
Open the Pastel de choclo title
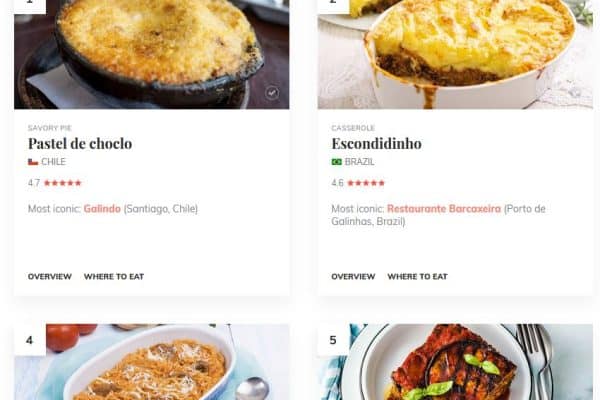coord(80,144)
